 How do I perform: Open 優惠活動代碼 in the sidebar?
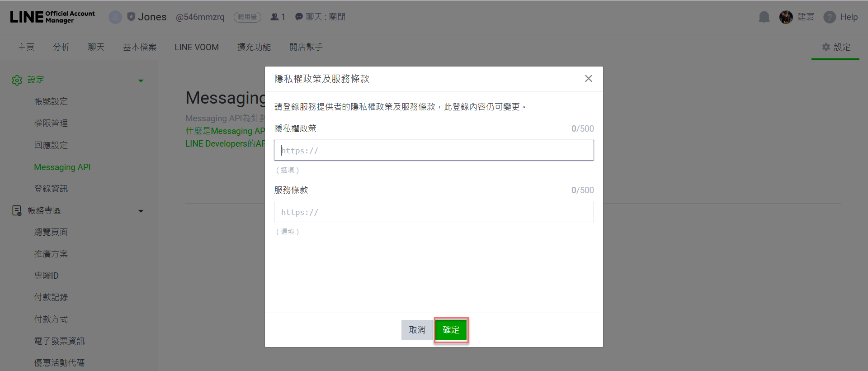tap(60, 363)
